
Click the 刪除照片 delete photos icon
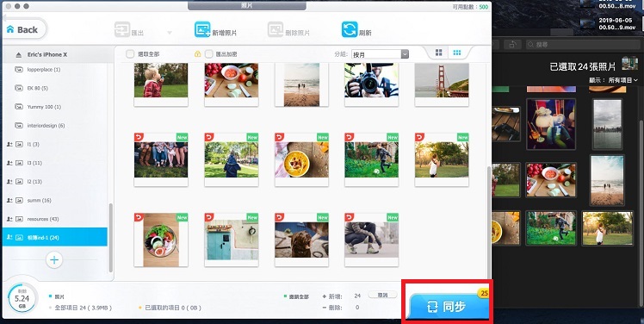point(276,29)
